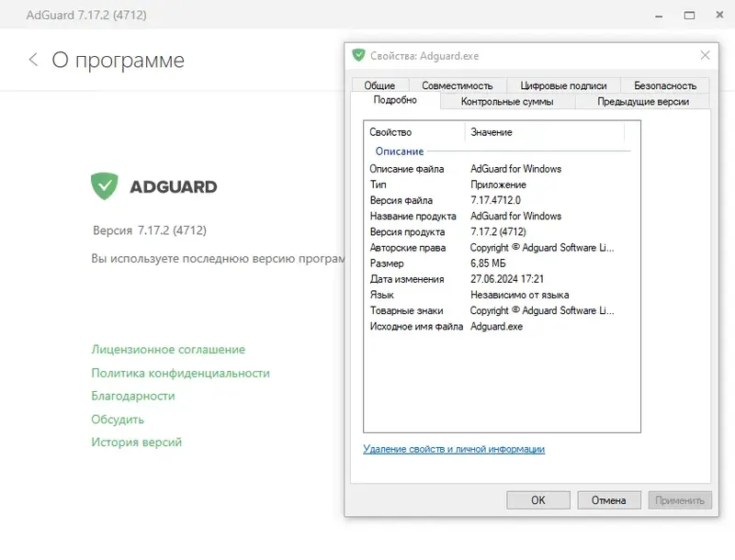
Task: Open Удаление свойств и личной информации link
Action: [x=454, y=449]
